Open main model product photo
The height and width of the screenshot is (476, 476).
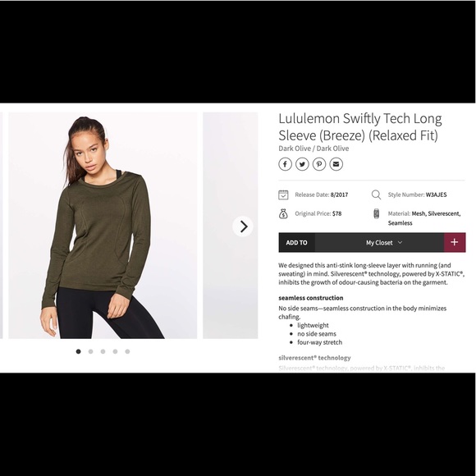103,226
